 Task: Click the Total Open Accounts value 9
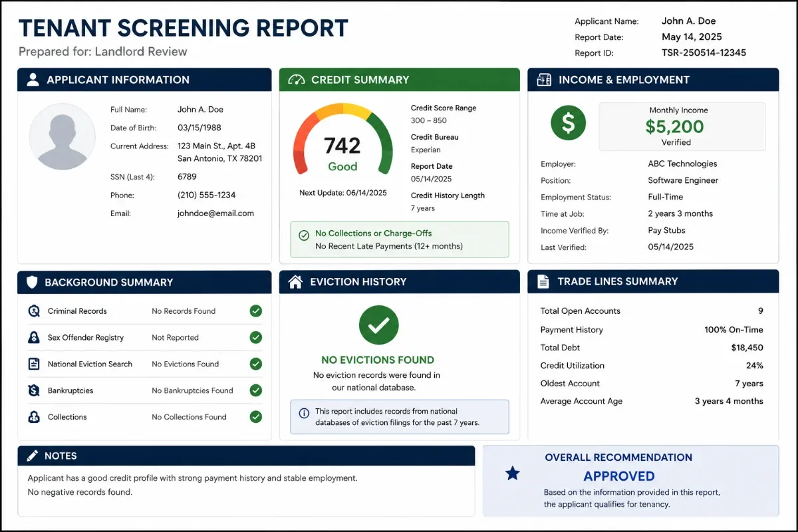(761, 311)
